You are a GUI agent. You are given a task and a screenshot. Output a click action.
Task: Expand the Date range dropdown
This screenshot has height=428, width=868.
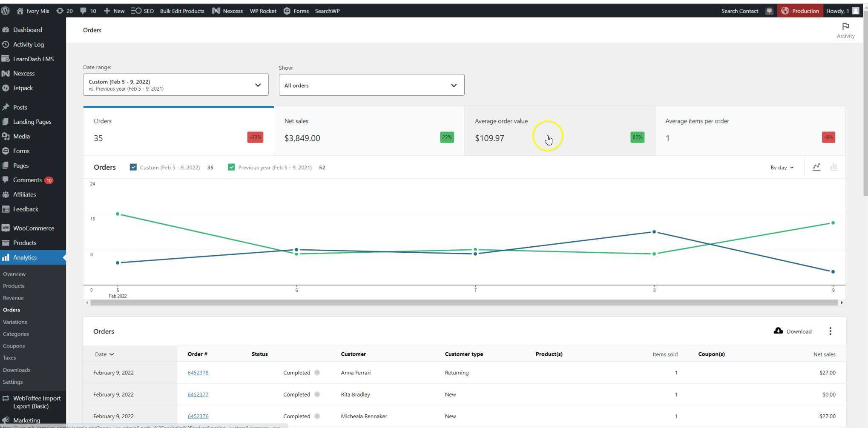coord(175,85)
